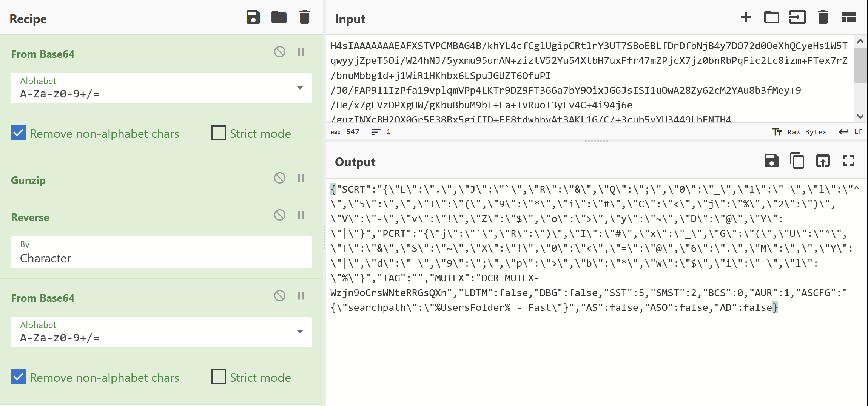The width and height of the screenshot is (868, 406).
Task: Clear the input text
Action: tap(823, 17)
